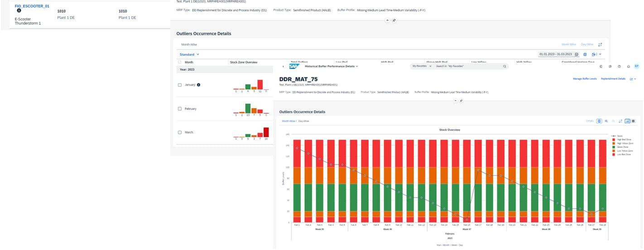Viewport: 644px width, 250px height.
Task: Click Green Zone legend swatch
Action: [x=613, y=147]
